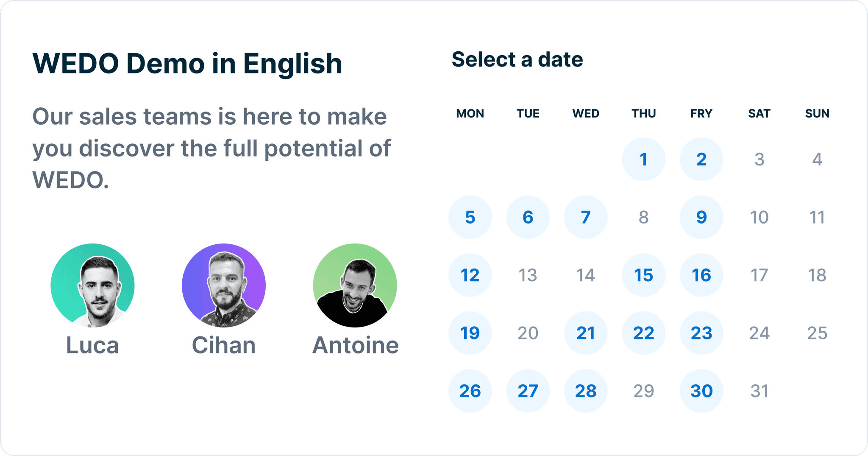This screenshot has height=456, width=868.
Task: Pick the last available date, the 30th
Action: click(701, 391)
